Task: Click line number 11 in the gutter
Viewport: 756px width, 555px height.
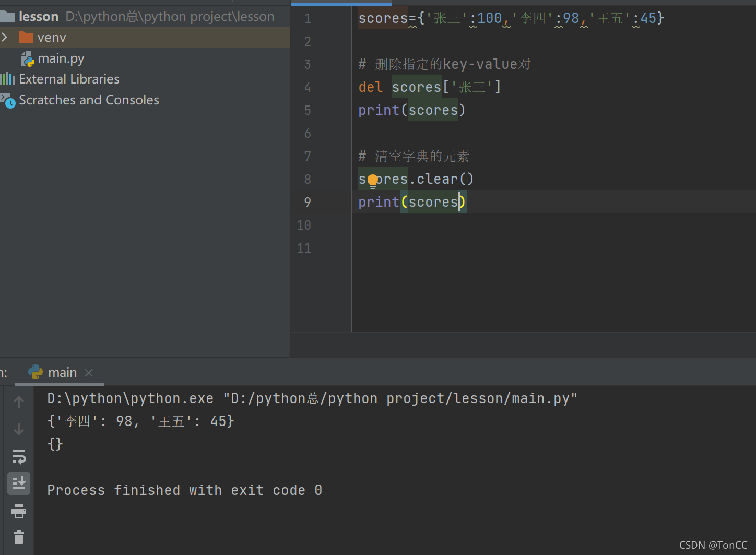Action: coord(304,249)
